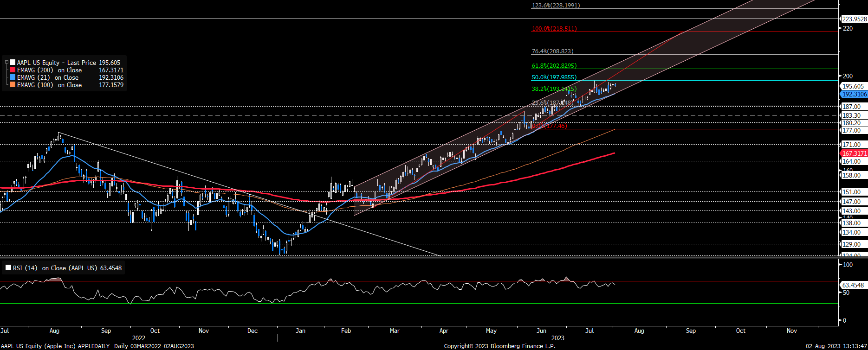
Task: Click the 2023 year label on date axis
Action: (558, 338)
